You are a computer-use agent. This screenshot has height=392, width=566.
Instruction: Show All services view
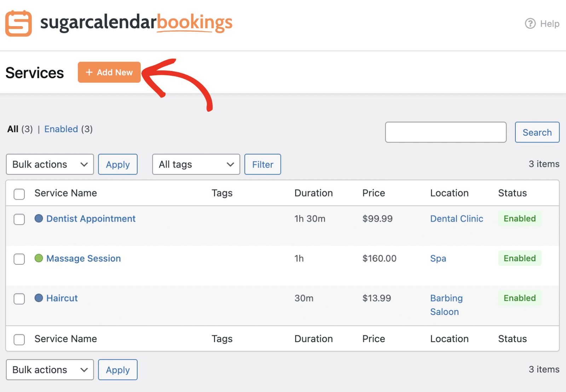click(x=13, y=129)
